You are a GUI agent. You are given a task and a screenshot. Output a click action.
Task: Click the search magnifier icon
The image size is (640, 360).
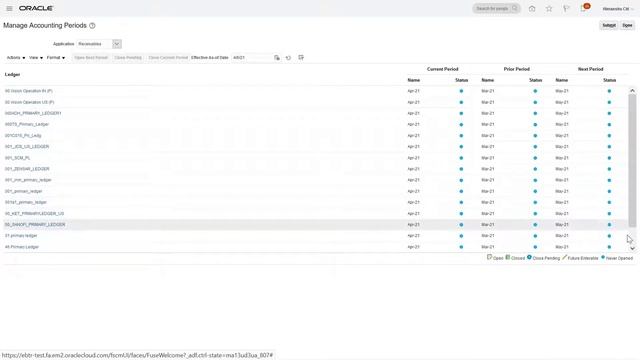point(515,8)
